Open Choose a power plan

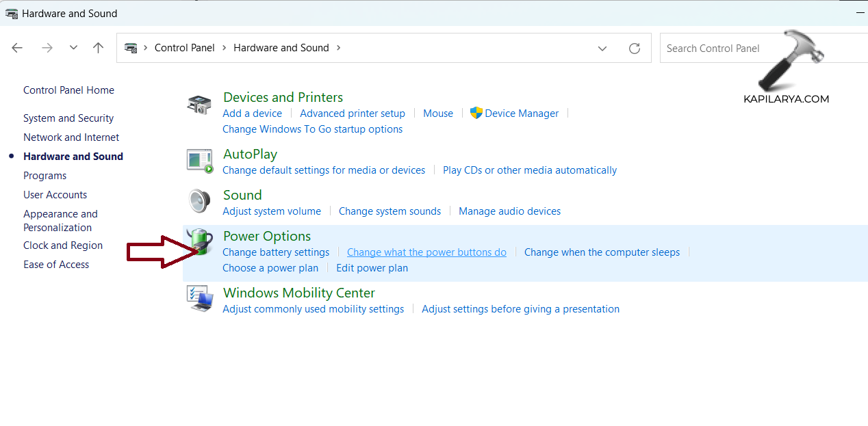[x=270, y=268]
